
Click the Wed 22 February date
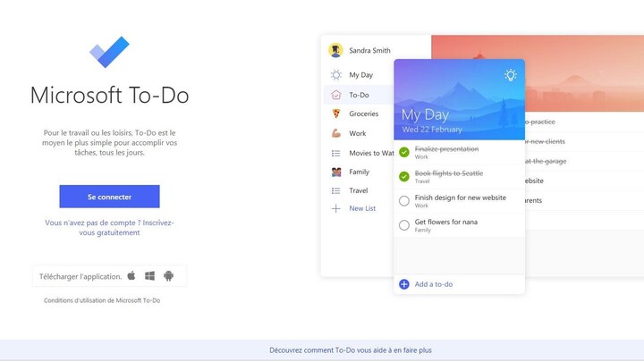click(432, 130)
